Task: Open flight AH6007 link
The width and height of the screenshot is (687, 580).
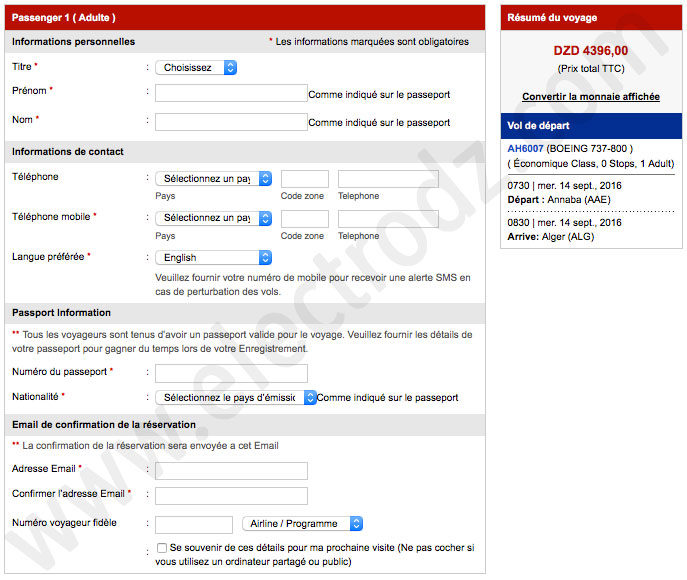Action: pos(525,149)
